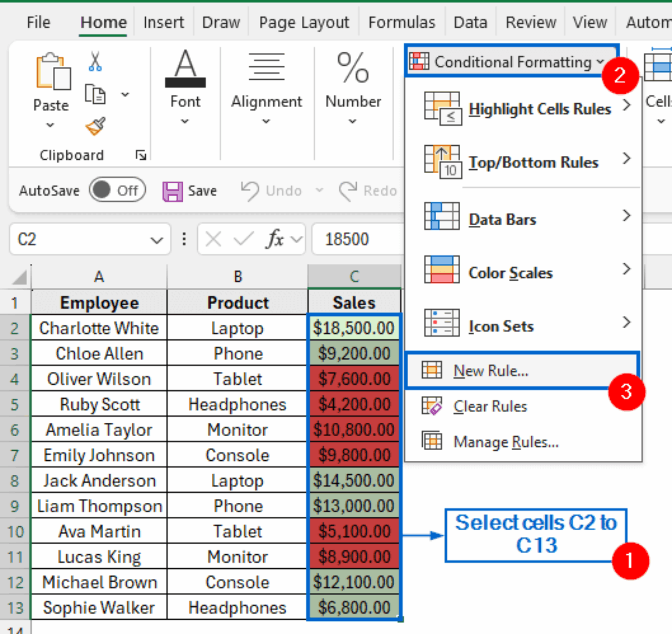Expand the Name Box dropdown arrow
Screen dimensions: 672x634
coord(156,240)
